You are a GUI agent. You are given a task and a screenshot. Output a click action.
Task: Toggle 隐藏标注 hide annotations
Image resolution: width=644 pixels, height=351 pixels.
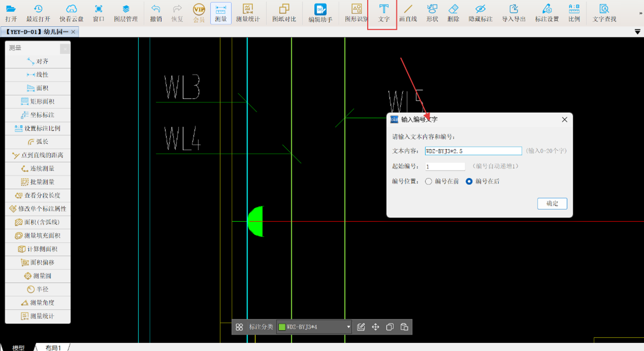click(x=480, y=13)
